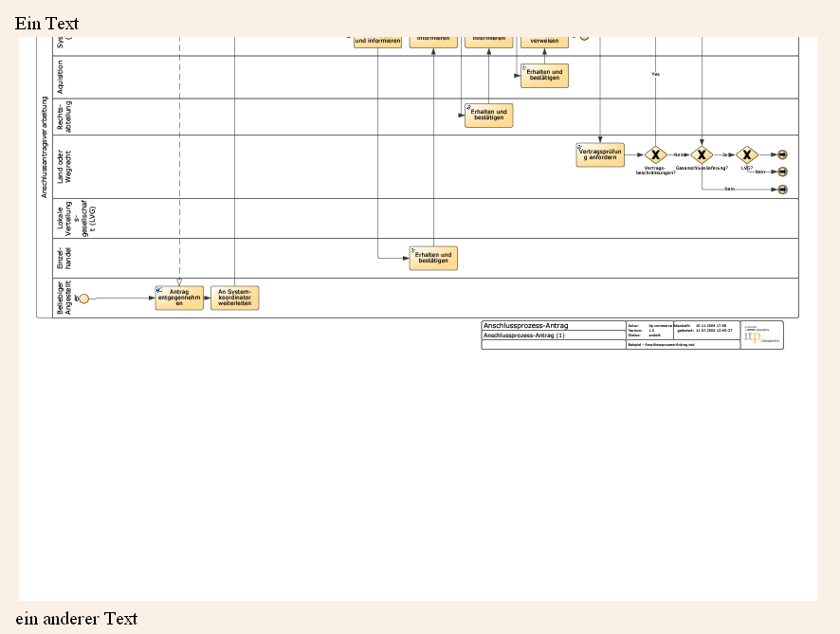Click the 'Beliebiger Angestellt' lane label

click(64, 298)
